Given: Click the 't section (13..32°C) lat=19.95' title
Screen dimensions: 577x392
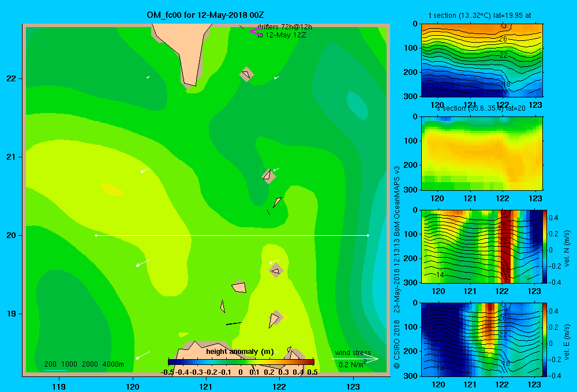Looking at the screenshot, I should click(x=479, y=16).
